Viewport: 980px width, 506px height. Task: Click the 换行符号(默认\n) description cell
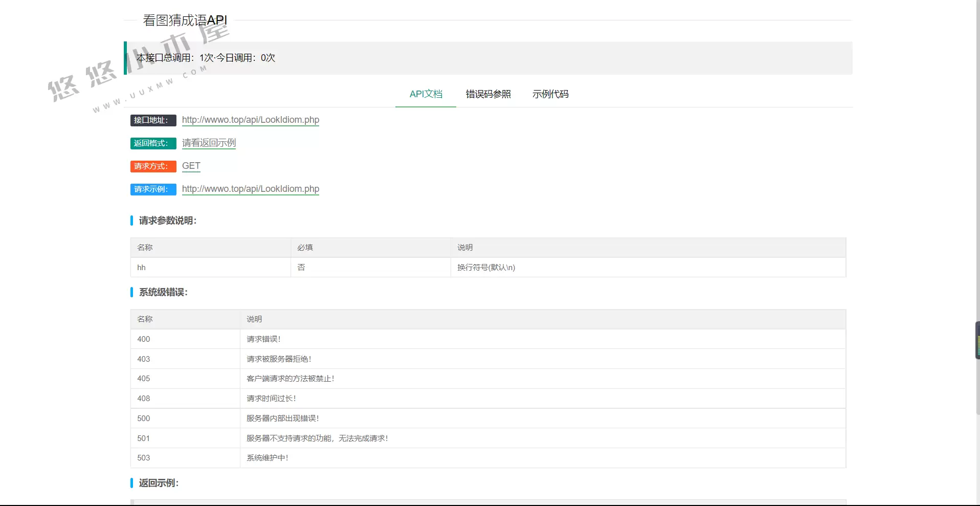648,268
